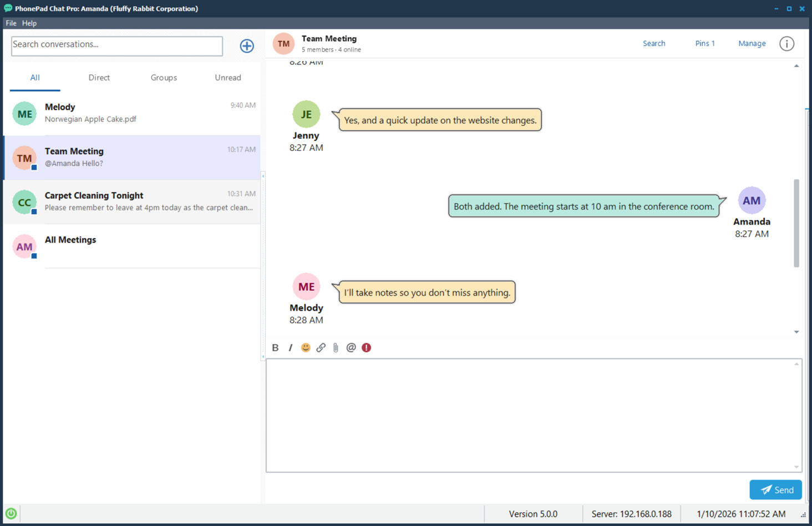Viewport: 812px width, 526px height.
Task: Apply italic formatting in toolbar
Action: tap(290, 347)
